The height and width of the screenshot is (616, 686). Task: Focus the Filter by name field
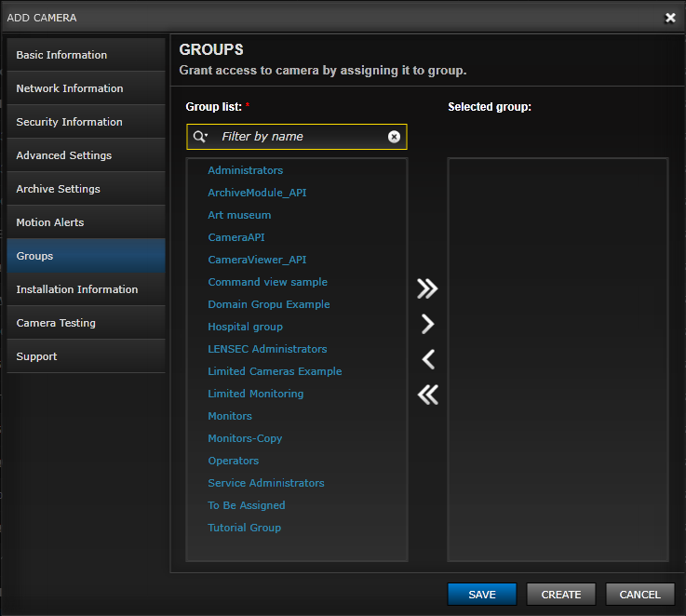click(297, 137)
